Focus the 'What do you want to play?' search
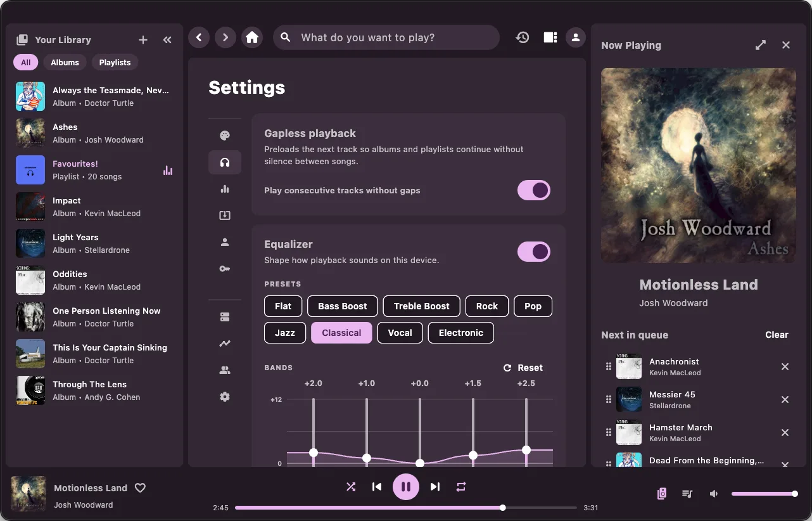 pos(386,37)
